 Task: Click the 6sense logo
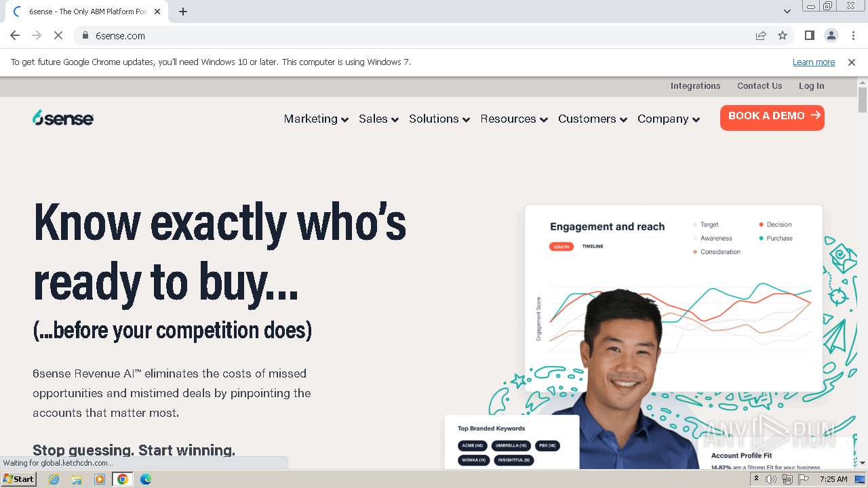click(63, 118)
